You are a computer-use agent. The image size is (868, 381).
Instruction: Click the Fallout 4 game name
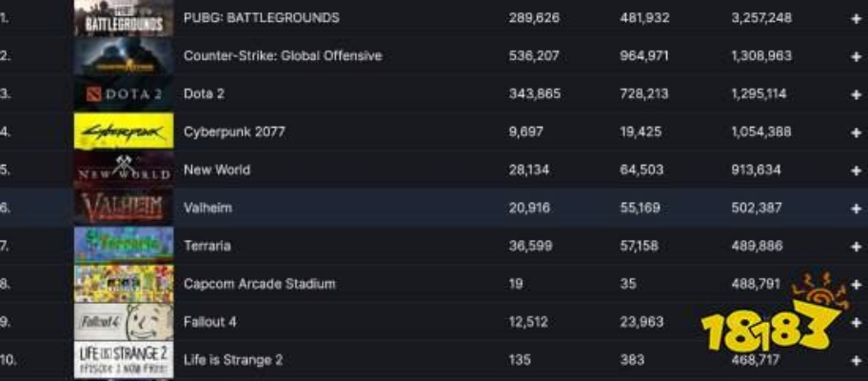(x=209, y=322)
